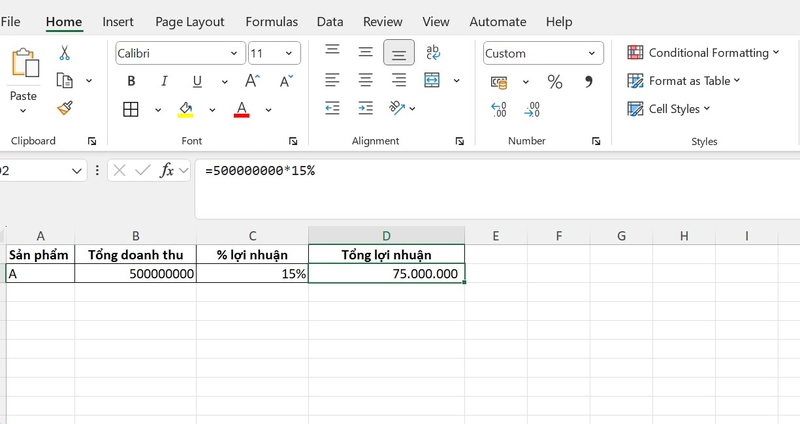Open Copy options dropdown arrow
Screen dimensions: 800x424
coord(89,81)
